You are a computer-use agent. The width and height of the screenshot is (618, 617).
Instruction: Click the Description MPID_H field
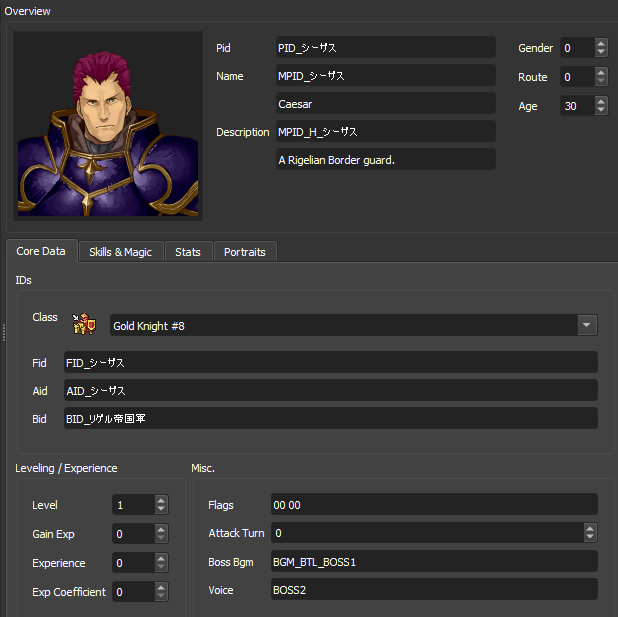pyautogui.click(x=386, y=132)
